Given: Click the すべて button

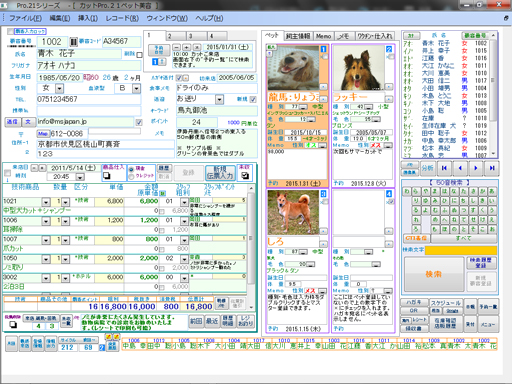Looking at the screenshot, I should pos(463,238).
